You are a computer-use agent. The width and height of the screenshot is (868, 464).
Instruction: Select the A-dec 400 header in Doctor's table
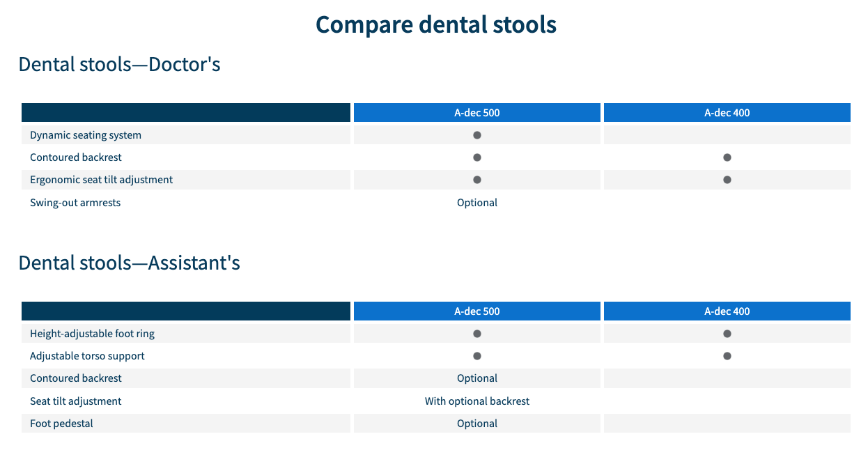[727, 113]
